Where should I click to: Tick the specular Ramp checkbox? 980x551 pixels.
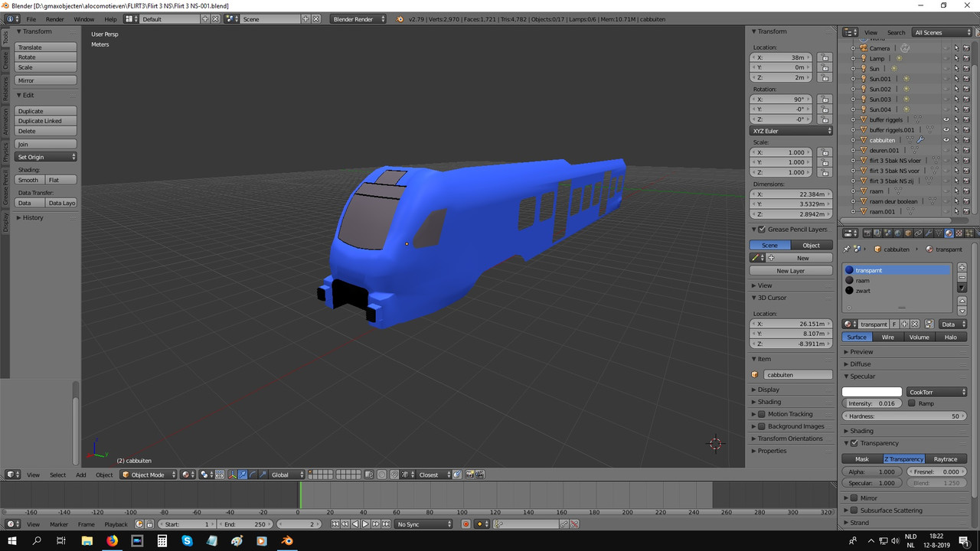coord(912,403)
